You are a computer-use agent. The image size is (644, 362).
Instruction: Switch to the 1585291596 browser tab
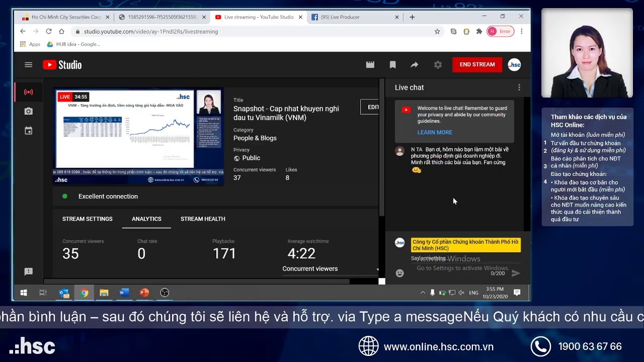(162, 17)
